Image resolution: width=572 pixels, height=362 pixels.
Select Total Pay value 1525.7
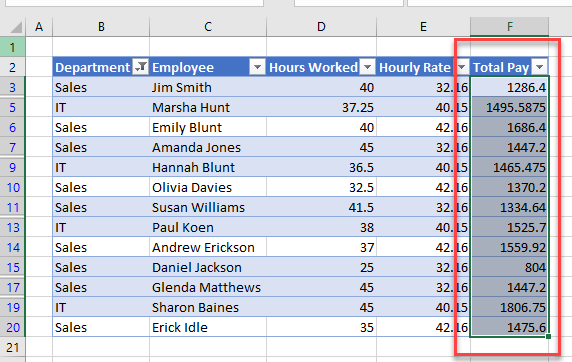tap(510, 227)
